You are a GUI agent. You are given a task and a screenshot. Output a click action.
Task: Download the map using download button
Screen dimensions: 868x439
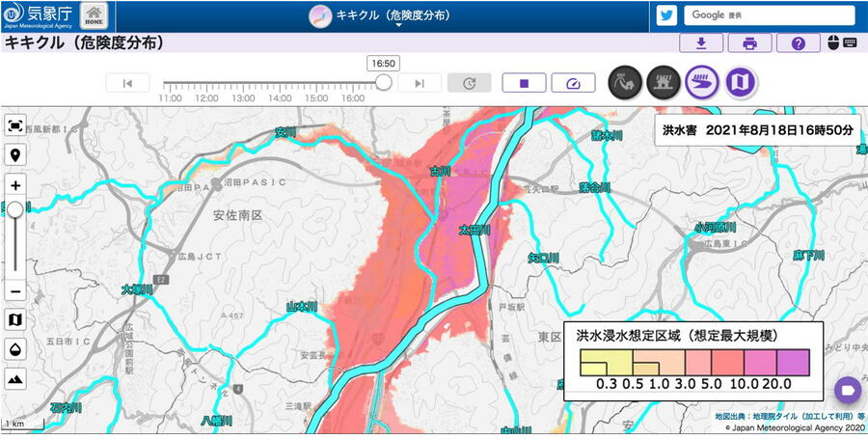701,43
